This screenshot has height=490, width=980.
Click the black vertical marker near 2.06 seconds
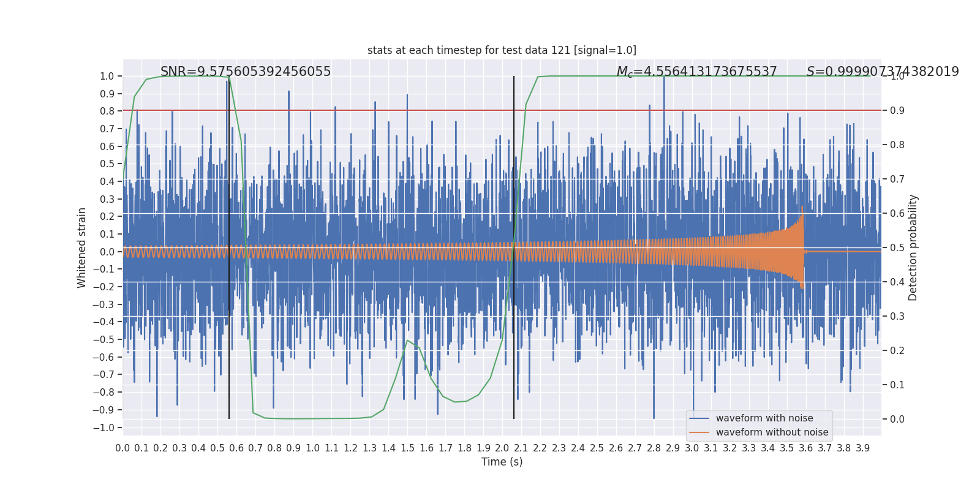(514, 247)
